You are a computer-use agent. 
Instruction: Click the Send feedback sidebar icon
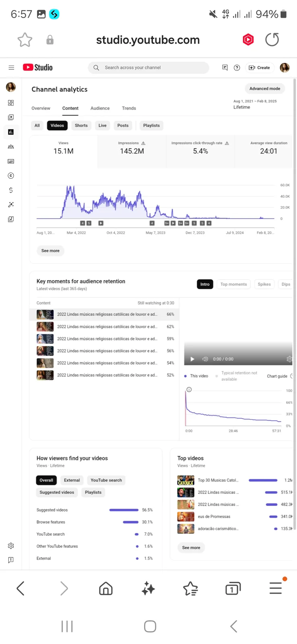click(x=11, y=560)
